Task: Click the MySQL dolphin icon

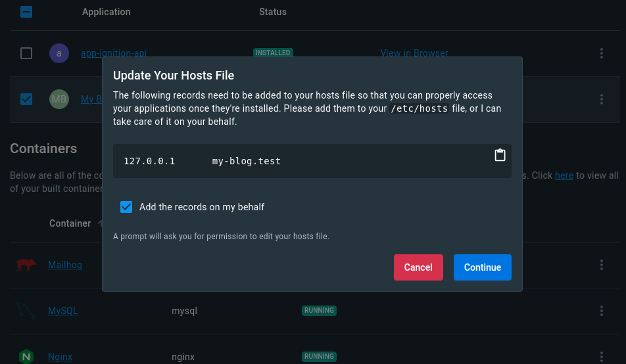Action: click(x=26, y=311)
